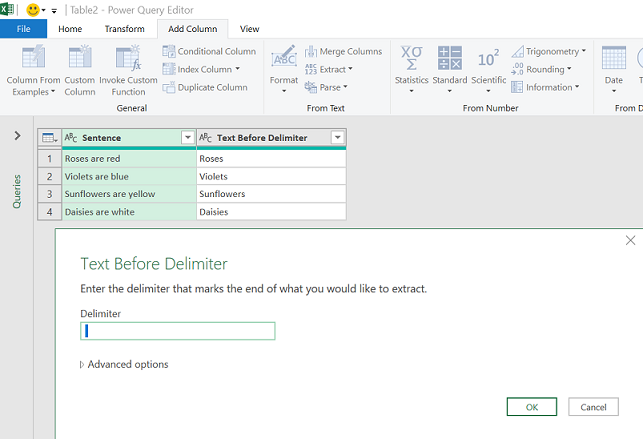
Task: Select the Custom Column icon
Action: point(80,58)
